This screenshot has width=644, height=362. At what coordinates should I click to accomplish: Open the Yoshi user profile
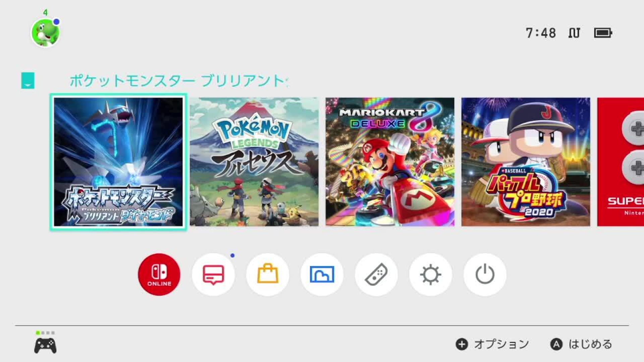tap(46, 33)
